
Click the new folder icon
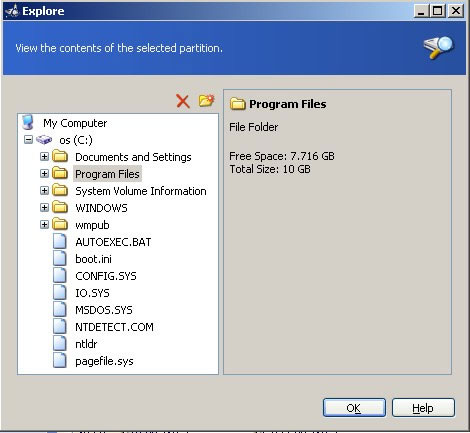coord(206,100)
